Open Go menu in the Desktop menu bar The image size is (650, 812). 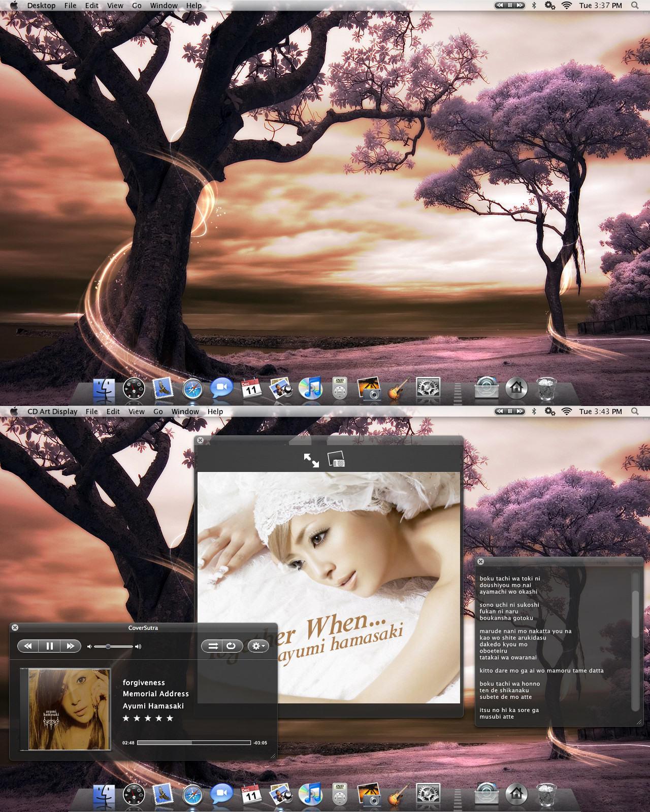point(137,6)
